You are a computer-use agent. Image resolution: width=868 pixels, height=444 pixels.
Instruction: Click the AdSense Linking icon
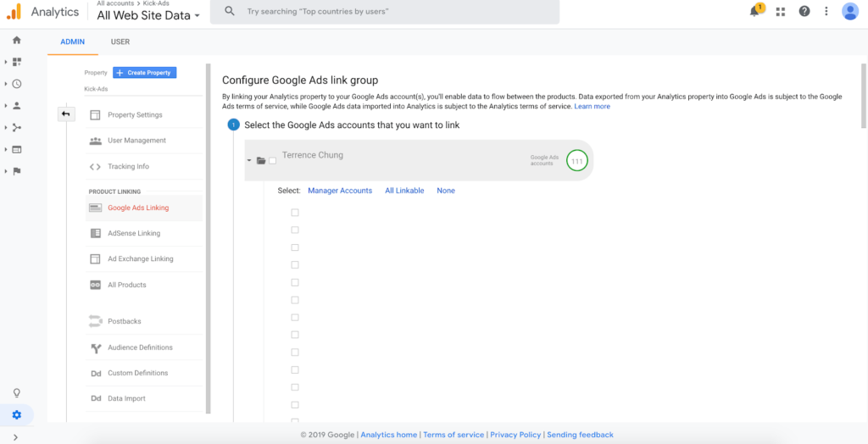[95, 234]
